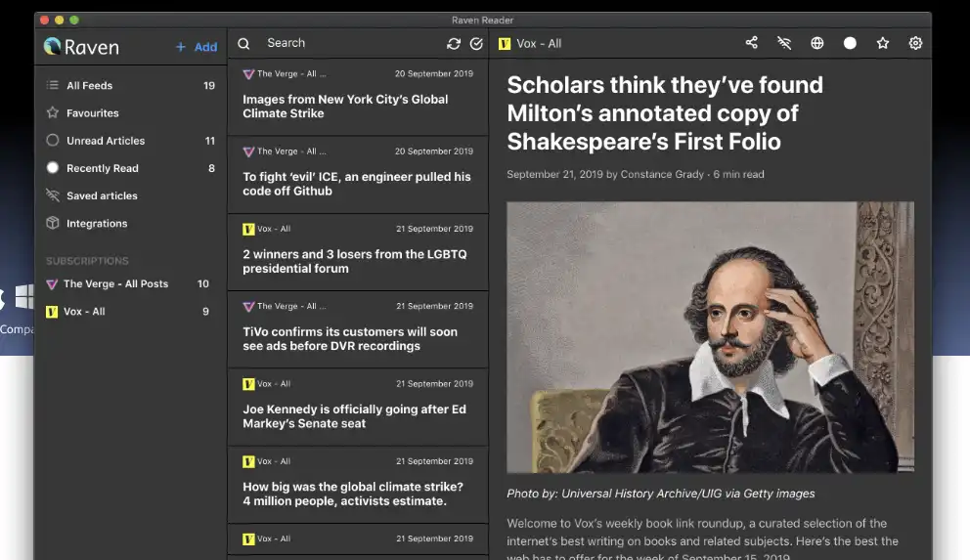
Task: Click date '20 September 2019' on Climate Strike item
Action: [433, 73]
